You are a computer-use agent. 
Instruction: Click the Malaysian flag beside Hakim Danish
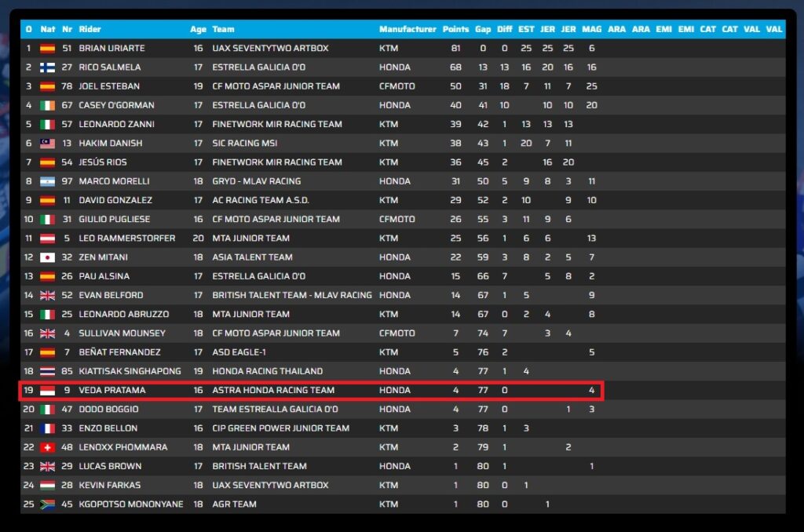[x=47, y=143]
